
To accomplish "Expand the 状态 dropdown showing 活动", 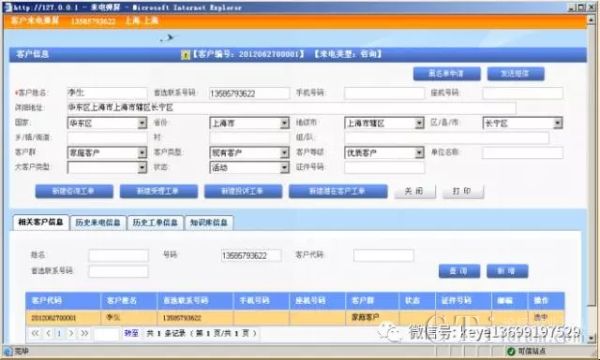I will click(249, 168).
